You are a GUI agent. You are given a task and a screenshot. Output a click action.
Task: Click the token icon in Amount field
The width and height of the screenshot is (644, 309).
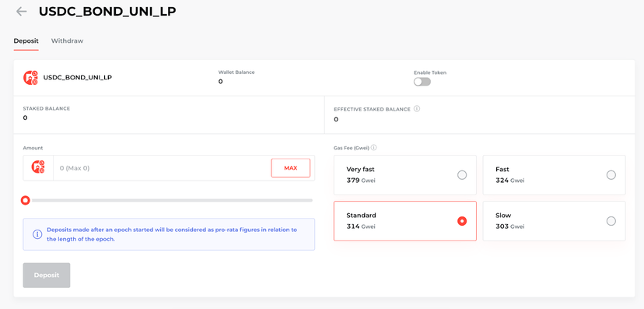pyautogui.click(x=38, y=167)
